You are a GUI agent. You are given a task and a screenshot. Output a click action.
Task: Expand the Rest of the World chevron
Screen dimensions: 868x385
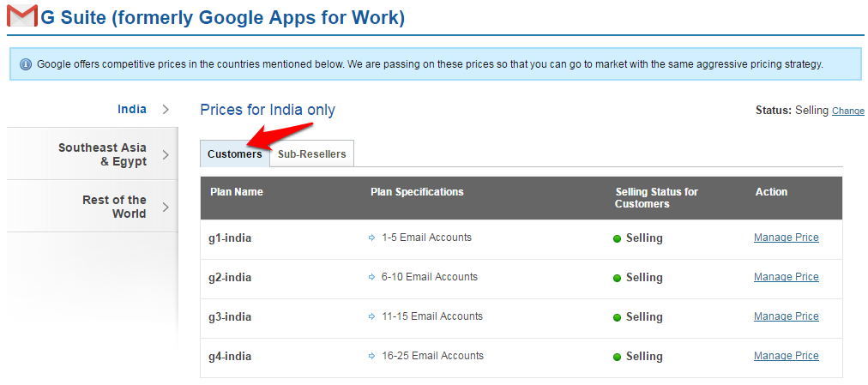click(166, 207)
